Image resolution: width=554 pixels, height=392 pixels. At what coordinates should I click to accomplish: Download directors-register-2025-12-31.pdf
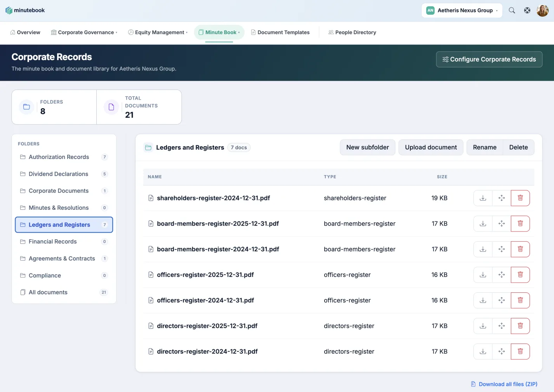coord(483,326)
